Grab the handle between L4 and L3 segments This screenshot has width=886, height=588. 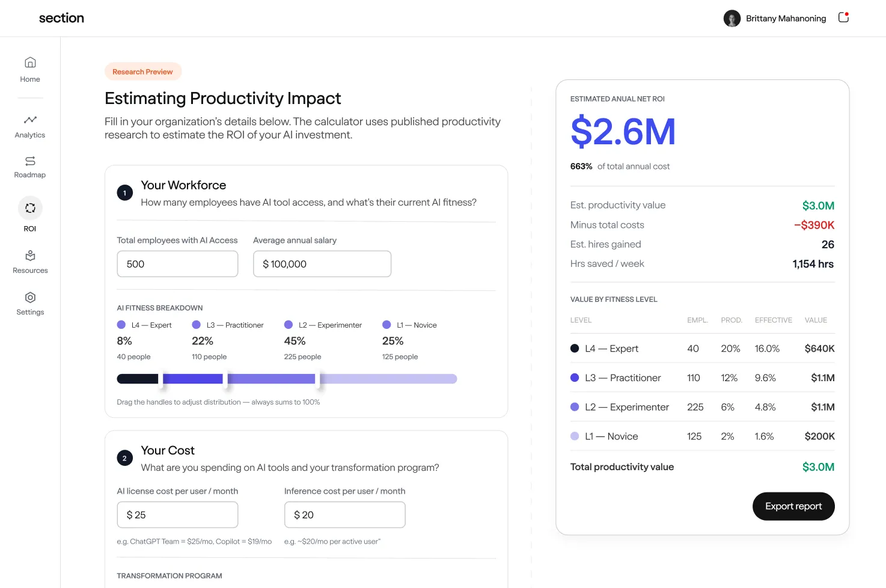click(x=160, y=379)
